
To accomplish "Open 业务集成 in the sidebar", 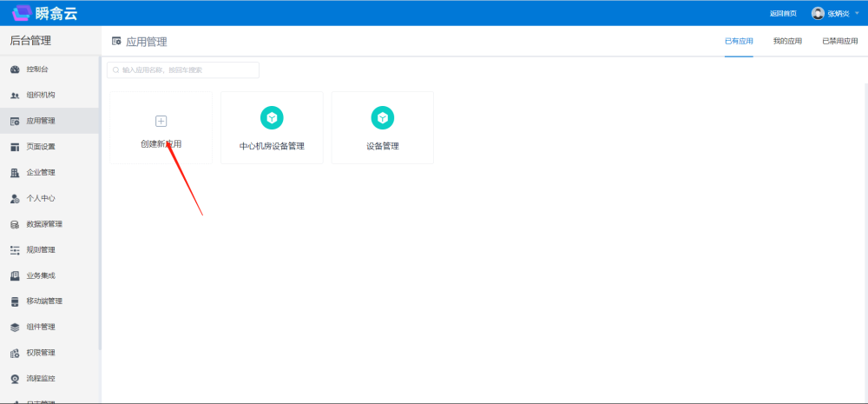I will (40, 275).
